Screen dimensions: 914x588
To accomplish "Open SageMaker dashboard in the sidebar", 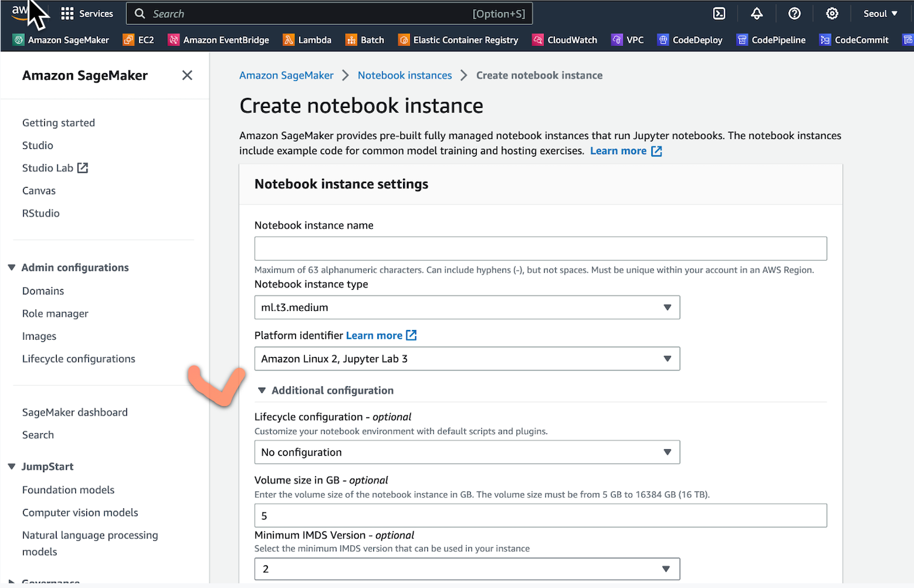I will point(75,412).
